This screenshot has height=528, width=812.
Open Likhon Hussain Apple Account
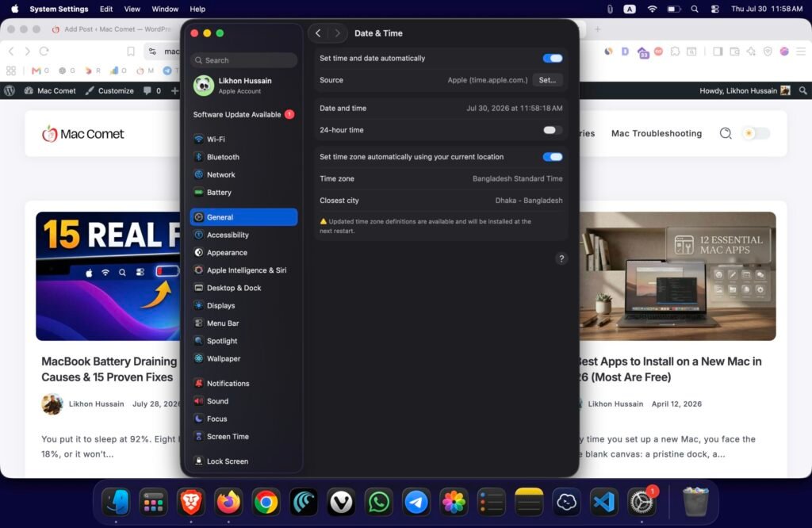[243, 86]
